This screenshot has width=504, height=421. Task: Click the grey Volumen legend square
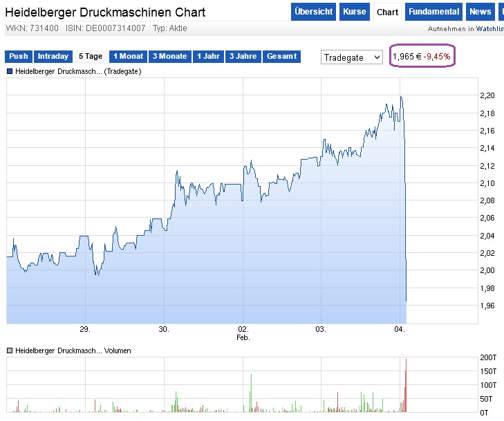tap(10, 350)
